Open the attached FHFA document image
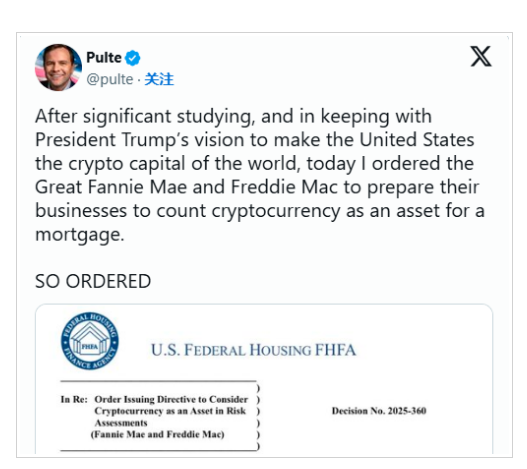Image resolution: width=527 pixels, height=469 pixels. [x=264, y=379]
